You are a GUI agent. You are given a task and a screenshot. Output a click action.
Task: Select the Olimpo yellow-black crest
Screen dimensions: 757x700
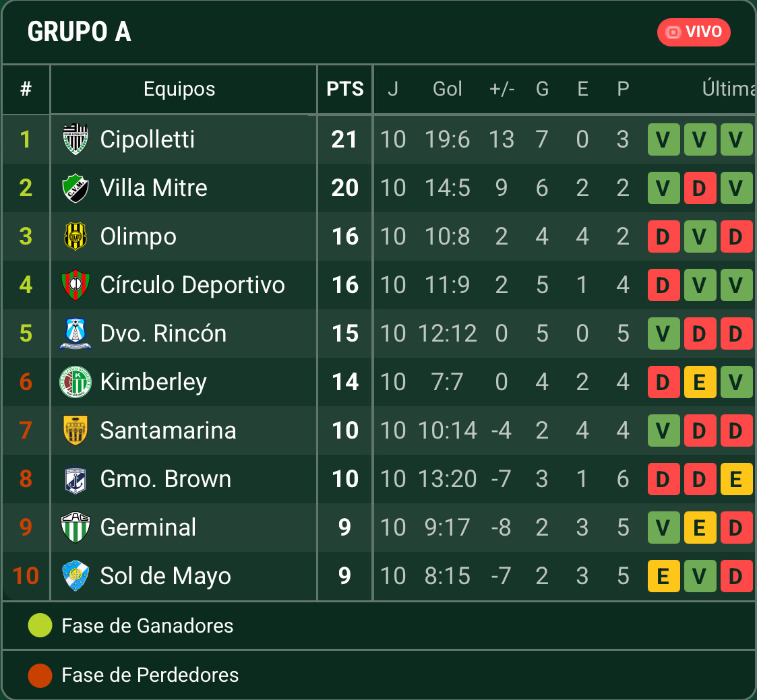coord(75,236)
